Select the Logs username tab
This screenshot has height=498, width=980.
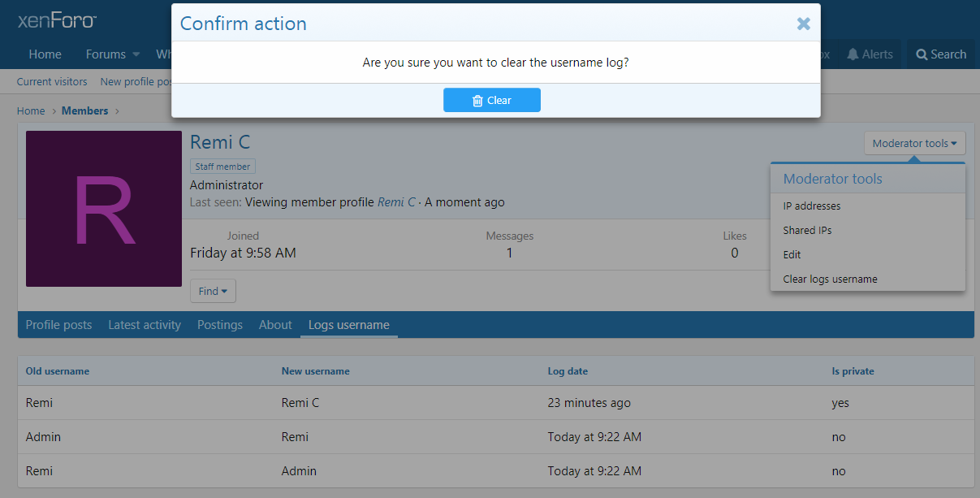point(348,325)
